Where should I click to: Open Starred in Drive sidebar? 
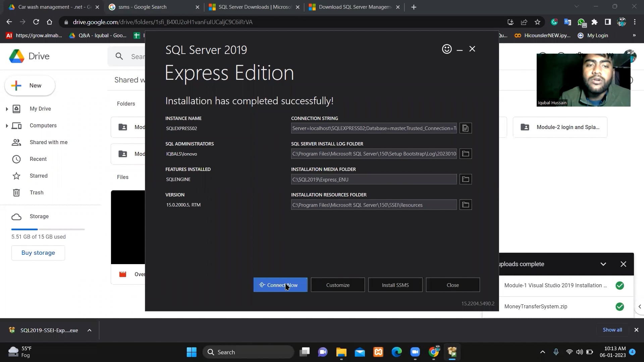39,176
